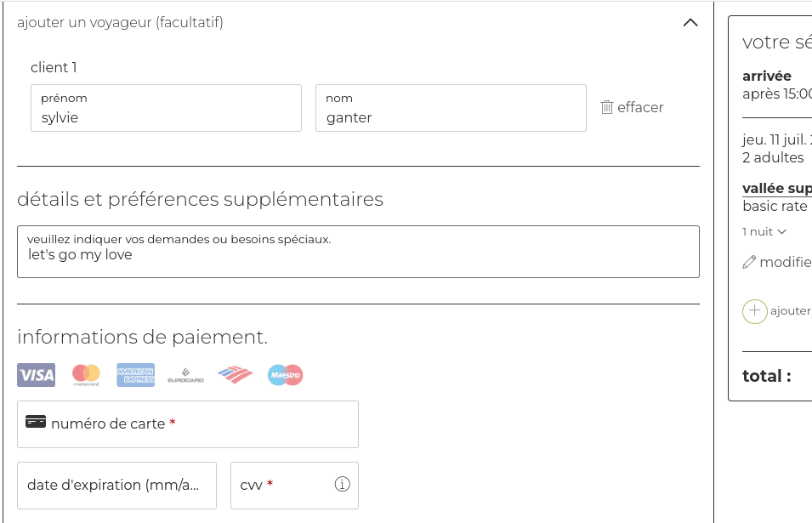The image size is (812, 523).
Task: Open the vallée room name link
Action: pos(777,188)
